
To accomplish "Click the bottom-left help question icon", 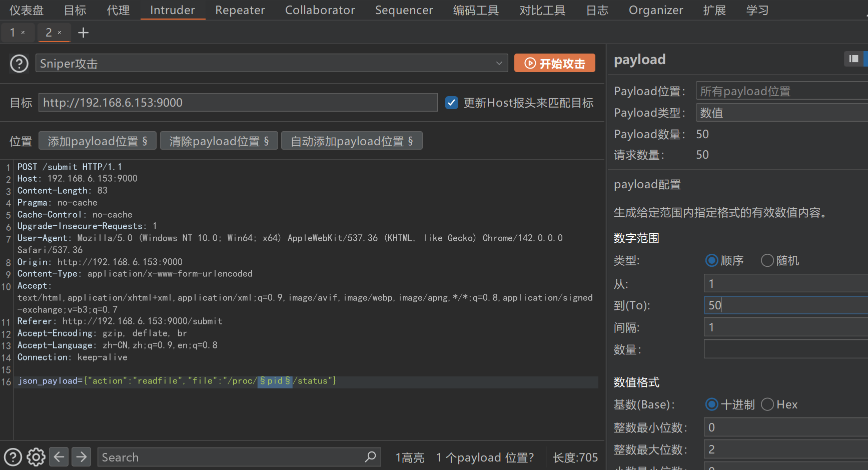I will tap(13, 457).
